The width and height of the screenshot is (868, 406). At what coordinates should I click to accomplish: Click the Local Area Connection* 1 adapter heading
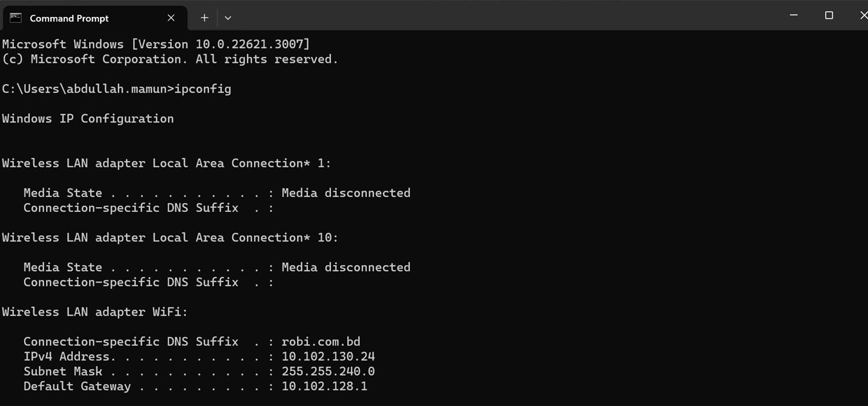(166, 163)
